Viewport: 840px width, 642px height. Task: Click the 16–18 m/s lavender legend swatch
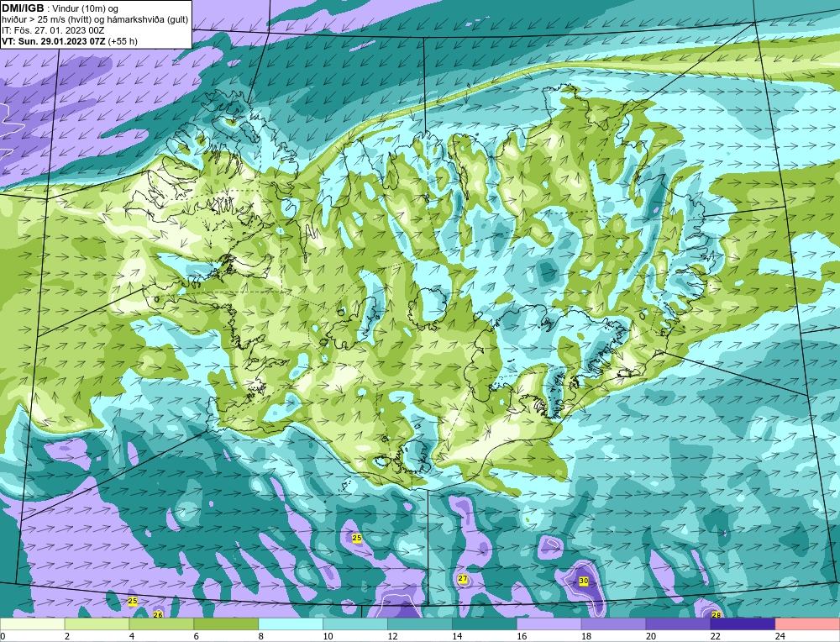[x=549, y=624]
